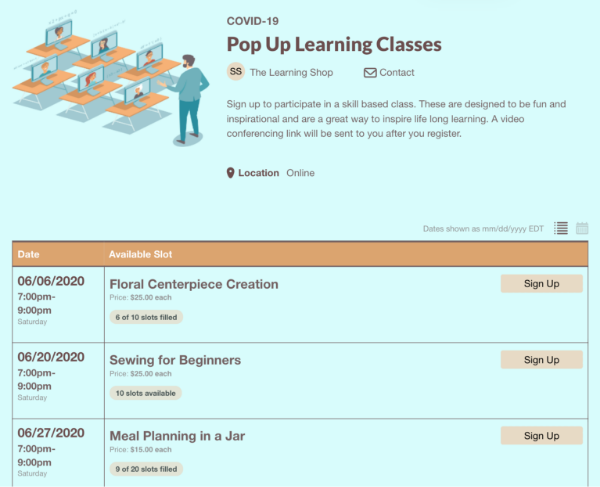
Task: Select the Meal Planning in a Jar title
Action: (177, 436)
